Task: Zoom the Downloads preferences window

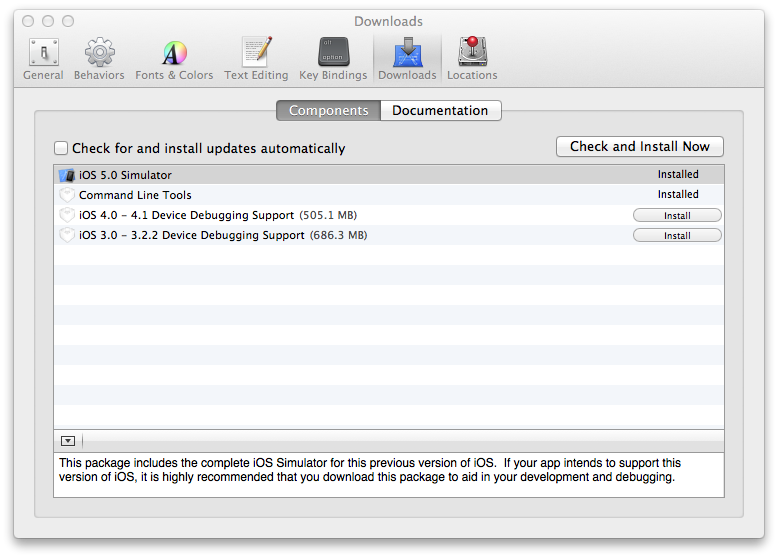Action: coord(68,21)
